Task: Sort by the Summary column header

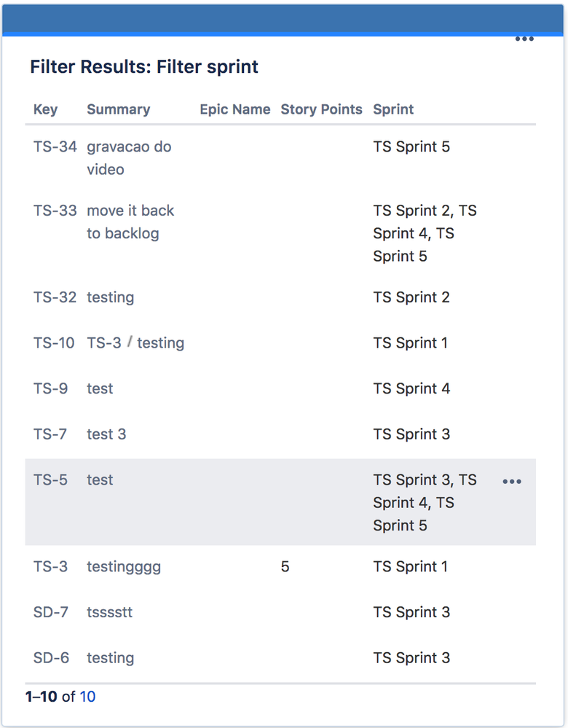Action: pos(118,109)
